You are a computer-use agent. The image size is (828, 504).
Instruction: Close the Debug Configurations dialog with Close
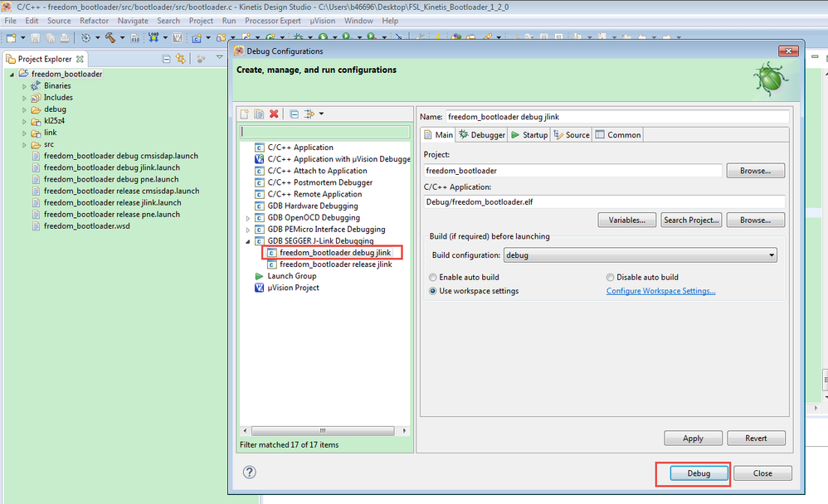[762, 473]
